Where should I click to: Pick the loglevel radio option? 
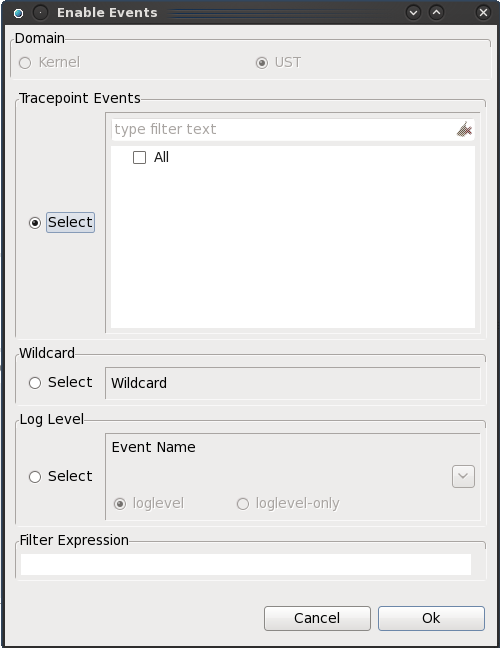click(x=120, y=504)
